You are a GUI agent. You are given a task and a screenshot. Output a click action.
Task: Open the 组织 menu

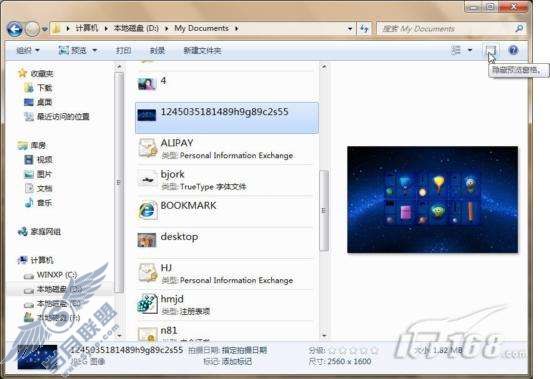[x=28, y=51]
